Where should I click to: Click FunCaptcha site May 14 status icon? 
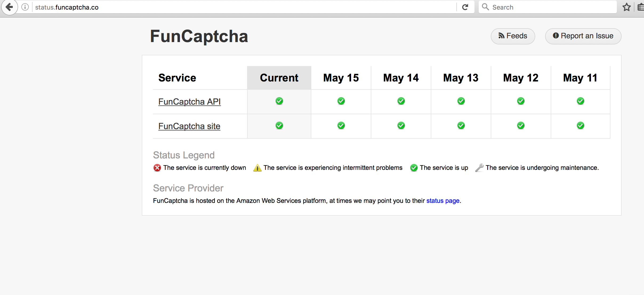tap(401, 126)
